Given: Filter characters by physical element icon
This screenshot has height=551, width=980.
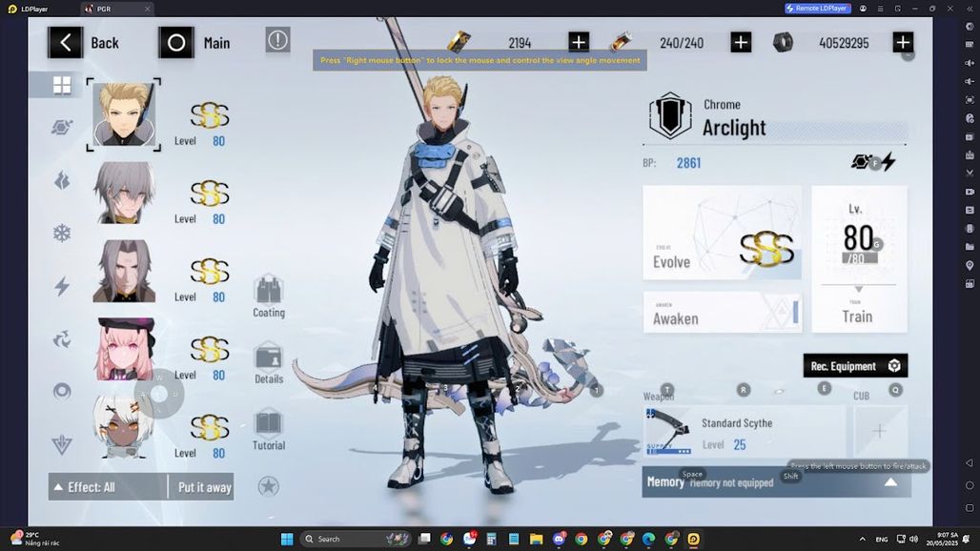Looking at the screenshot, I should click(x=62, y=128).
